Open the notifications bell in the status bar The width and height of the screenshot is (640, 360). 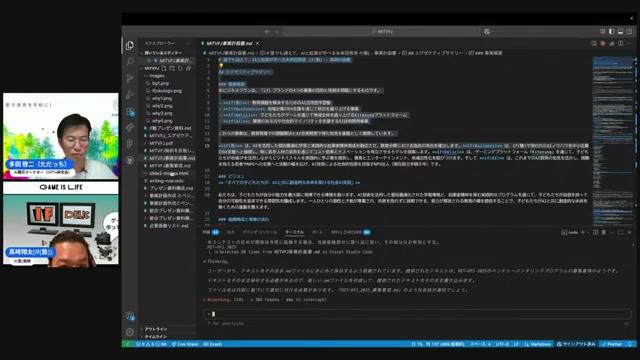coord(631,344)
